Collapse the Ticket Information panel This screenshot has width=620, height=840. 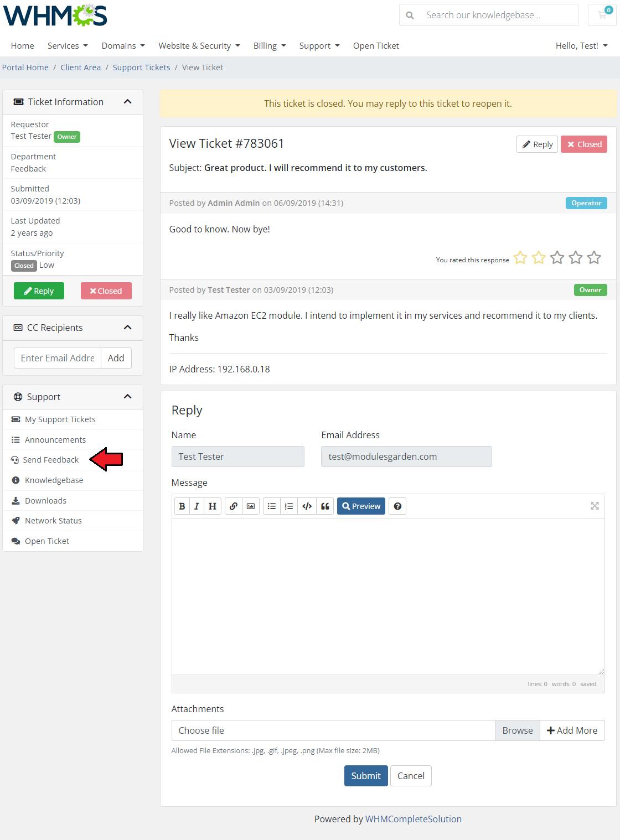click(128, 102)
